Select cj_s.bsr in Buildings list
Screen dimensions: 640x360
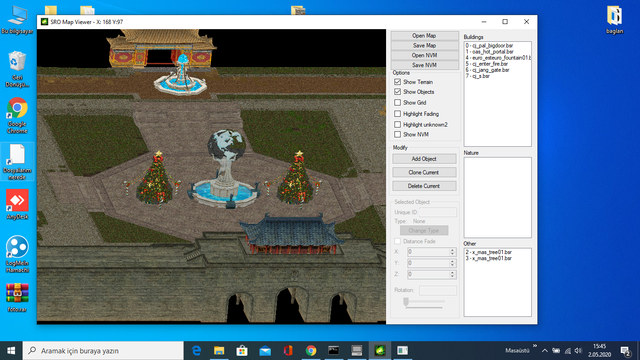478,76
